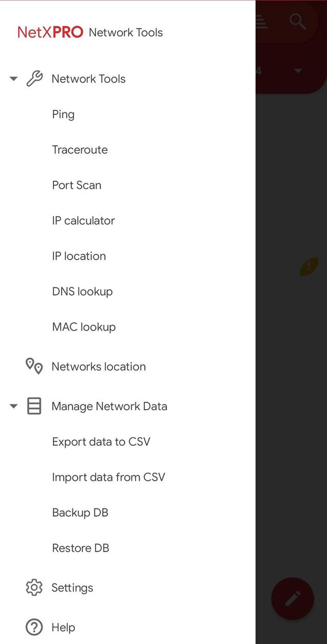The image size is (327, 644).
Task: Collapse the Network Tools section chevron
Action: 13,78
